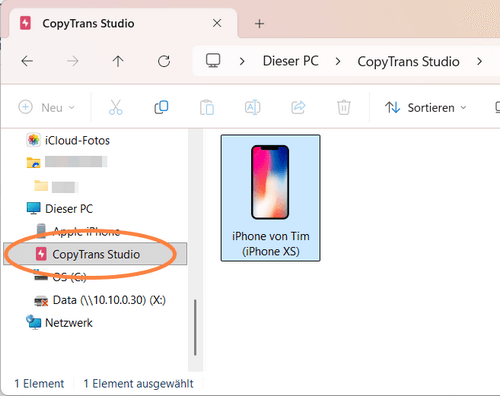500x396 pixels.
Task: Select CopyTrans Studio in the sidebar
Action: click(95, 254)
